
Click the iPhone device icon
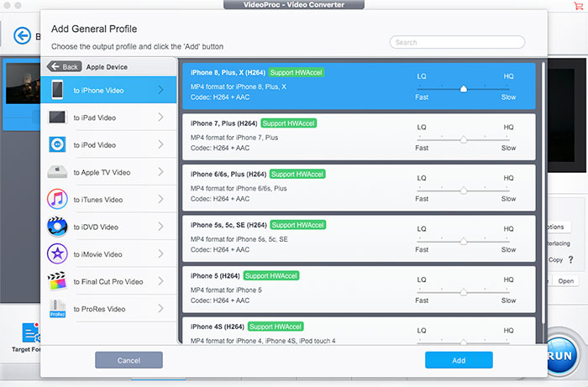coord(57,90)
